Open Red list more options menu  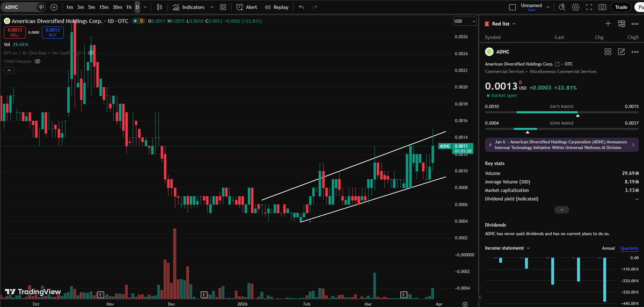[x=635, y=24]
